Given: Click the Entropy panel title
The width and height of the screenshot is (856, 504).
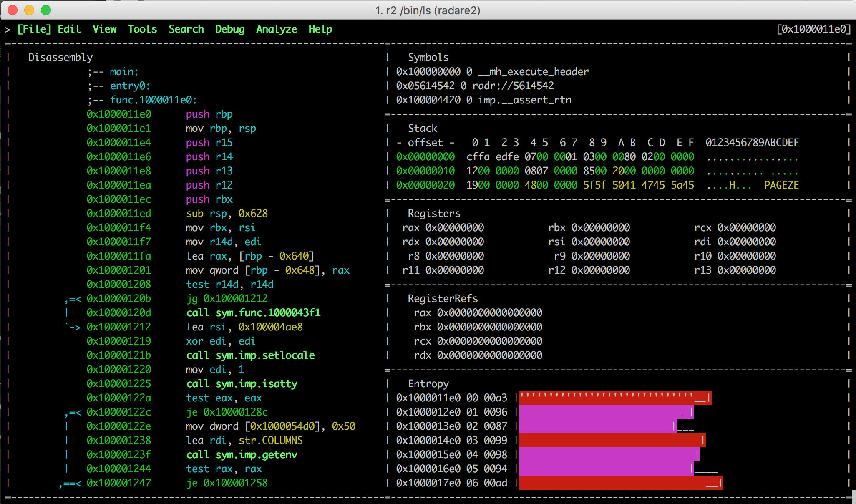Looking at the screenshot, I should pyautogui.click(x=428, y=384).
